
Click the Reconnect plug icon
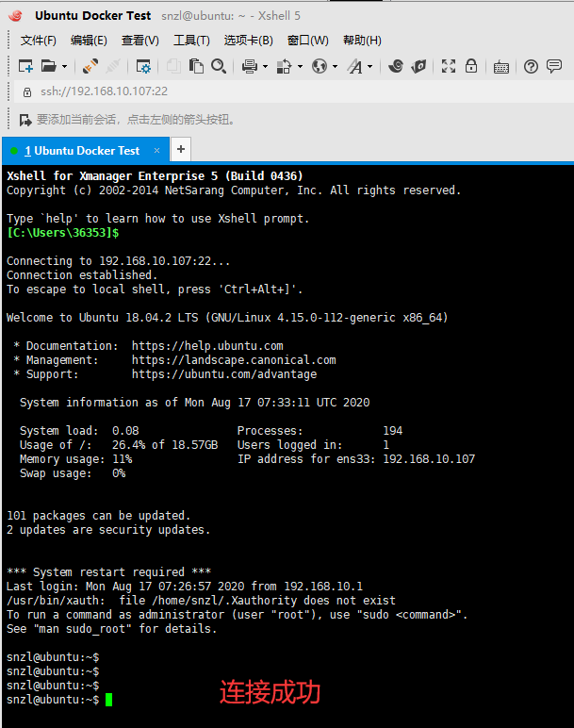tap(90, 66)
